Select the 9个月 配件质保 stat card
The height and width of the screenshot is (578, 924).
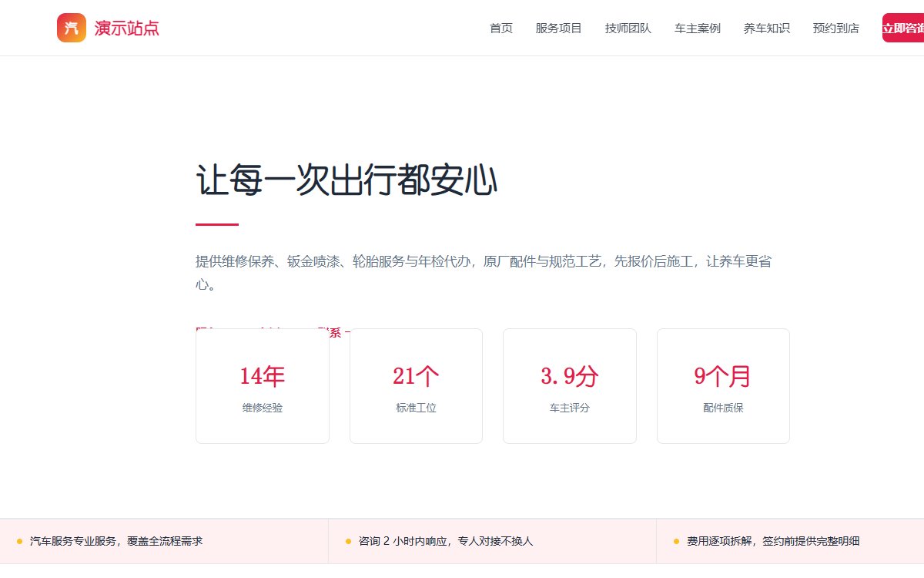(723, 386)
